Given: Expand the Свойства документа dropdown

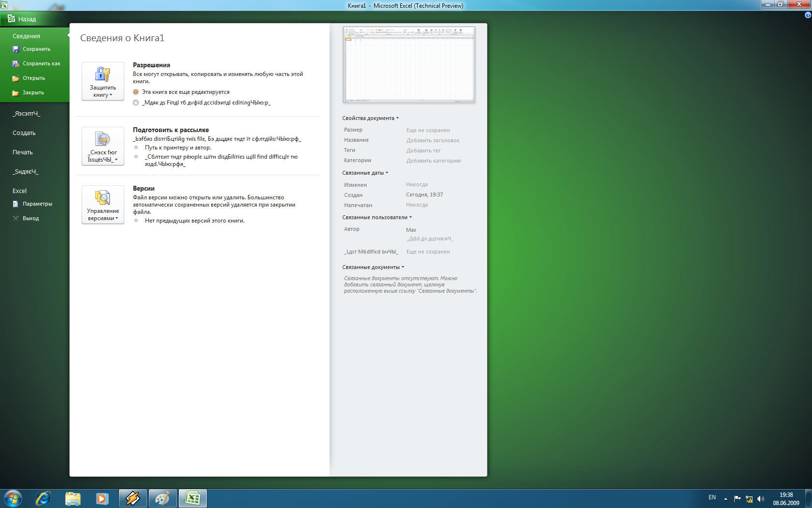Looking at the screenshot, I should pyautogui.click(x=371, y=118).
